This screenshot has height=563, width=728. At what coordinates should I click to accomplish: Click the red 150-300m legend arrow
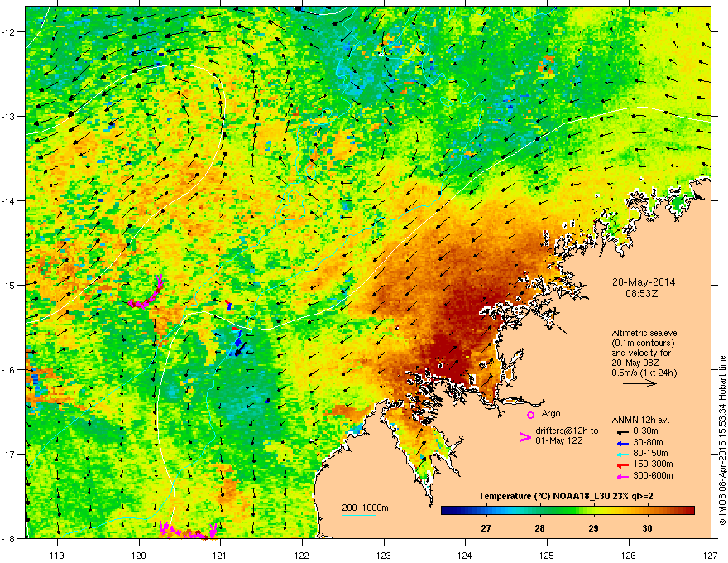[623, 465]
